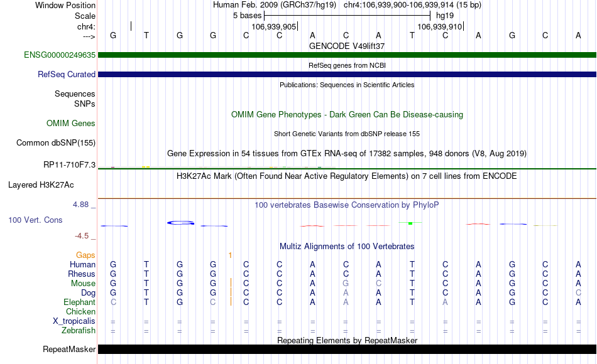Click the X_tropicalis species row label
The height and width of the screenshot is (364, 597).
tap(74, 321)
